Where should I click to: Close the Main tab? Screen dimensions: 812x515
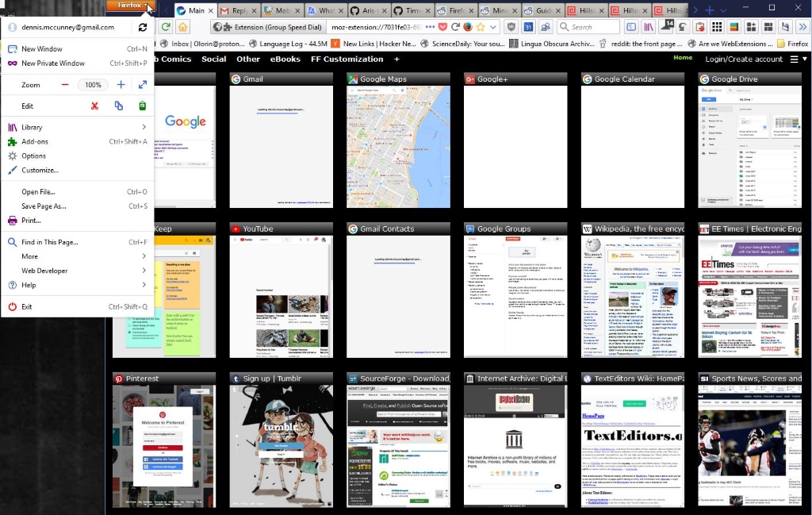coord(210,10)
